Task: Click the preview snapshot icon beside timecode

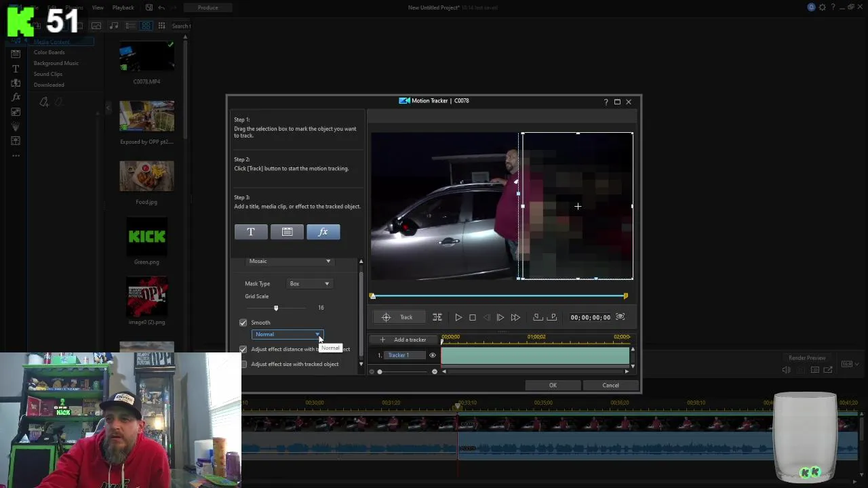Action: tap(620, 317)
